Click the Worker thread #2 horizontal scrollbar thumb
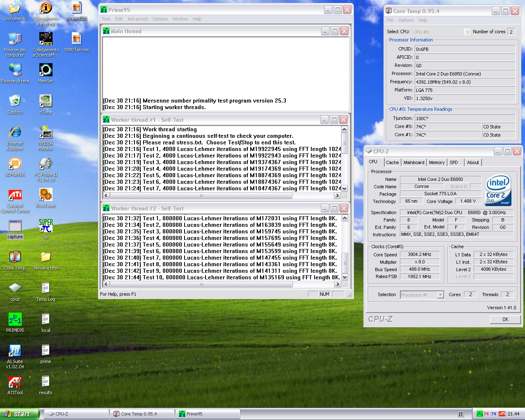The image size is (525, 420). click(x=201, y=284)
